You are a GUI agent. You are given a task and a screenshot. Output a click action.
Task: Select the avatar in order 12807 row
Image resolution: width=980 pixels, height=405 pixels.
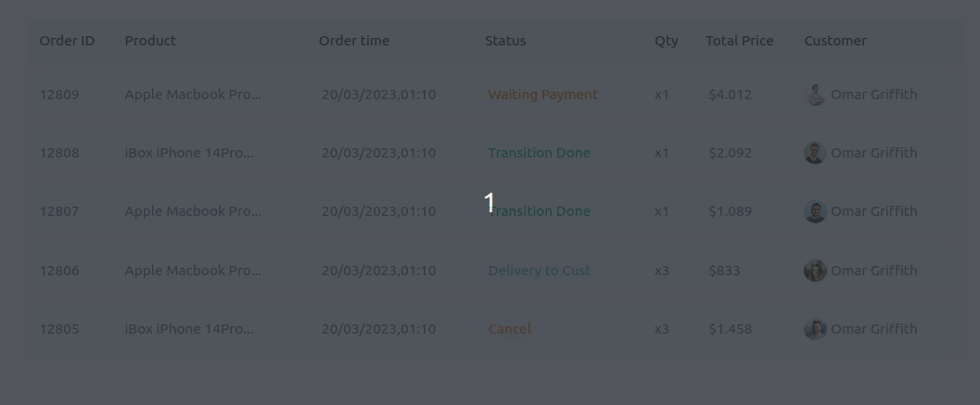(814, 211)
